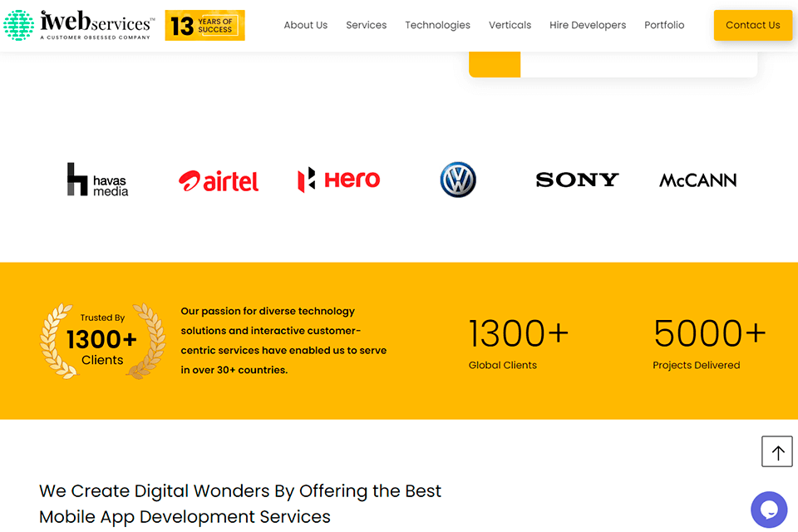Click the Hero logo
Image resolution: width=798 pixels, height=532 pixels.
pyautogui.click(x=338, y=180)
